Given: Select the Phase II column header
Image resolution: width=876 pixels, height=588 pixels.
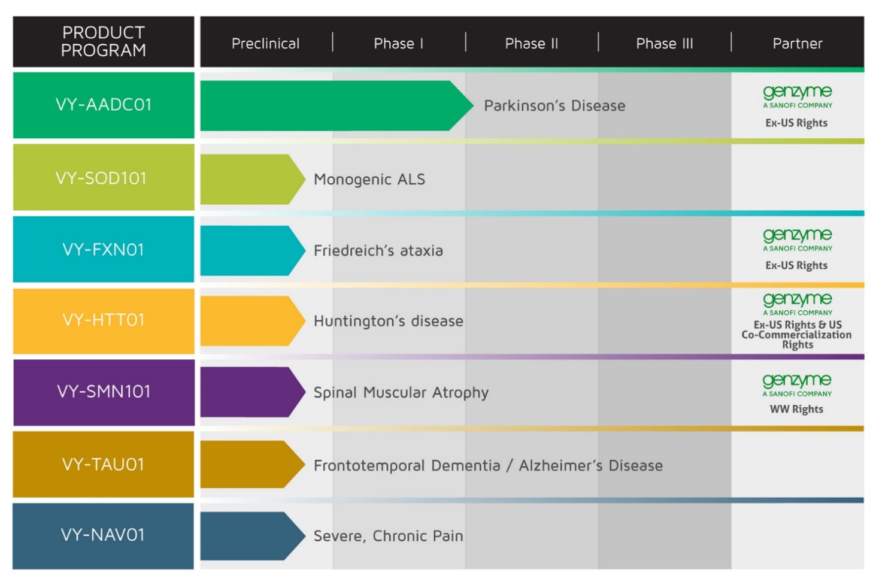Looking at the screenshot, I should (x=531, y=44).
